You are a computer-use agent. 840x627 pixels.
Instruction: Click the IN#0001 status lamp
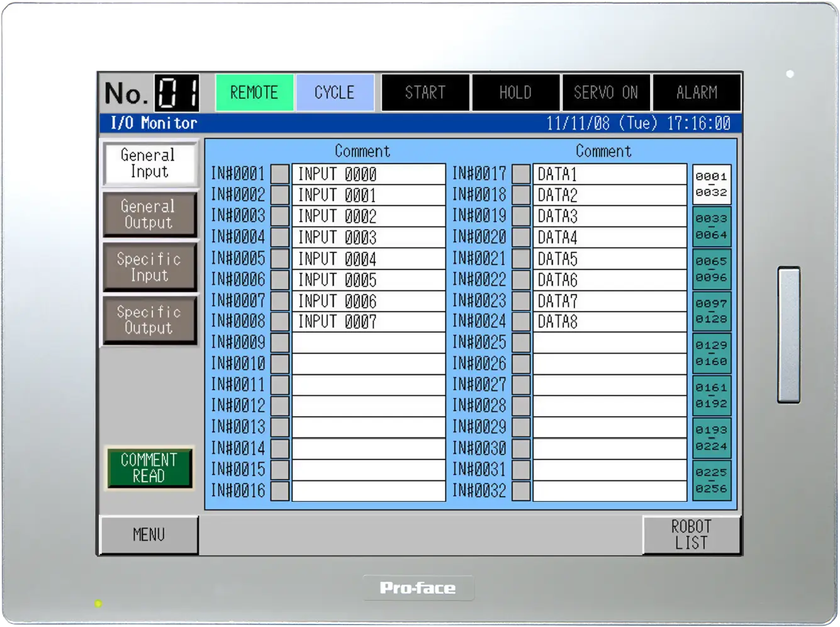[280, 174]
